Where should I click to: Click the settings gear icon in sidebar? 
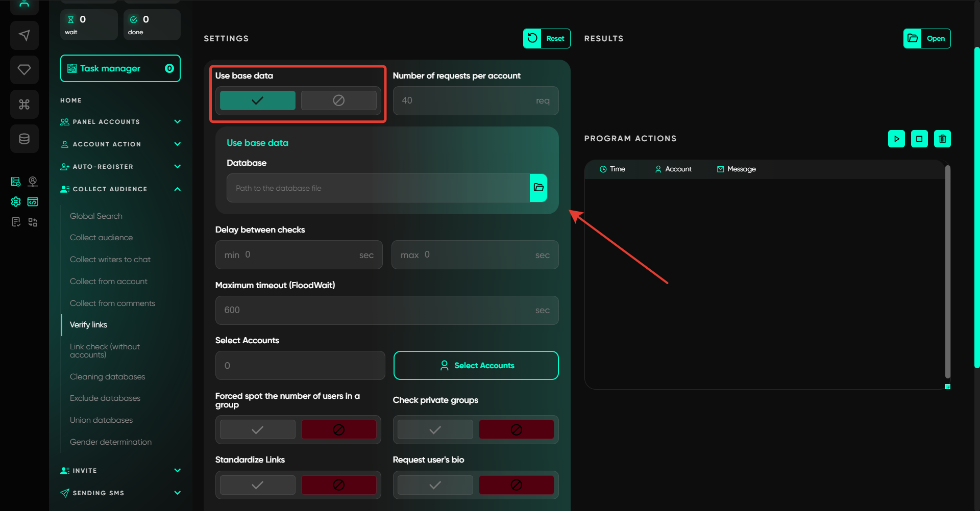(16, 202)
